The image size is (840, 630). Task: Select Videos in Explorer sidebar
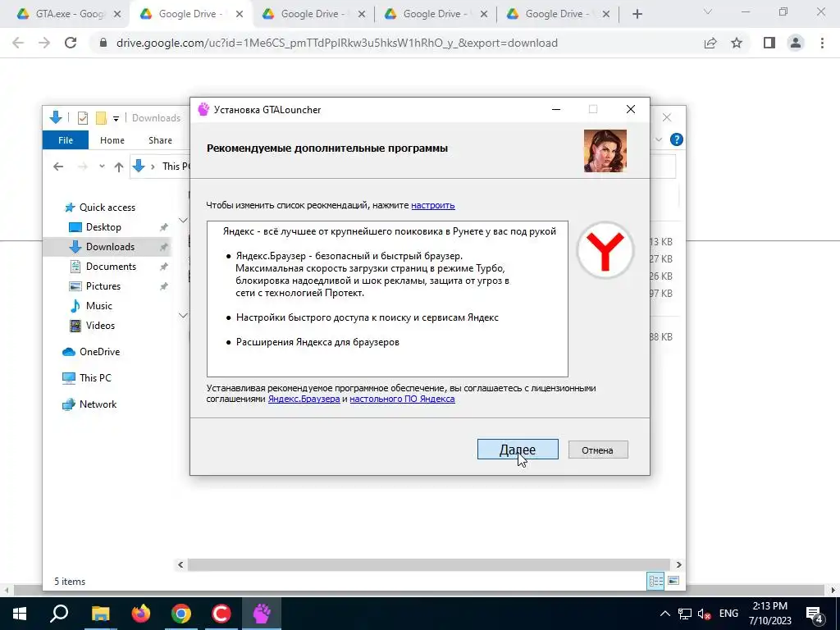[100, 325]
